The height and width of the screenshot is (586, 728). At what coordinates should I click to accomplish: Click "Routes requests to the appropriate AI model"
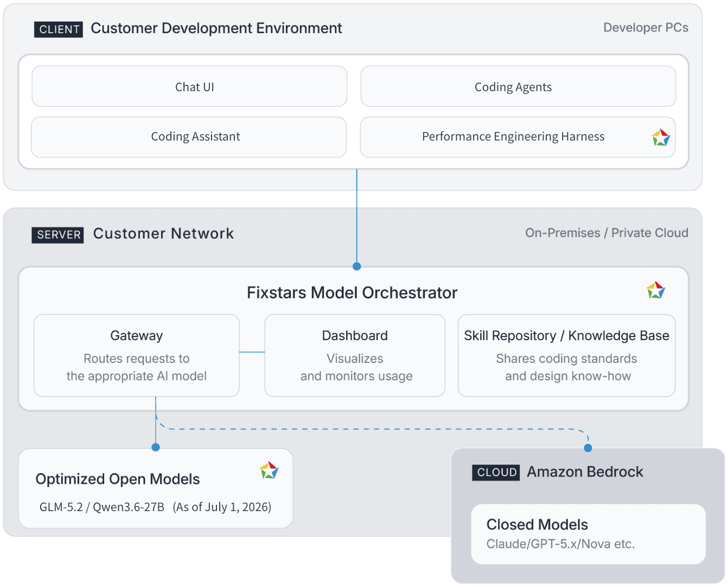coord(137,367)
